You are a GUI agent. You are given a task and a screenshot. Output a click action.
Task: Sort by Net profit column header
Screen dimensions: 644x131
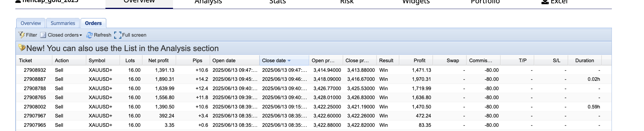[x=158, y=60]
